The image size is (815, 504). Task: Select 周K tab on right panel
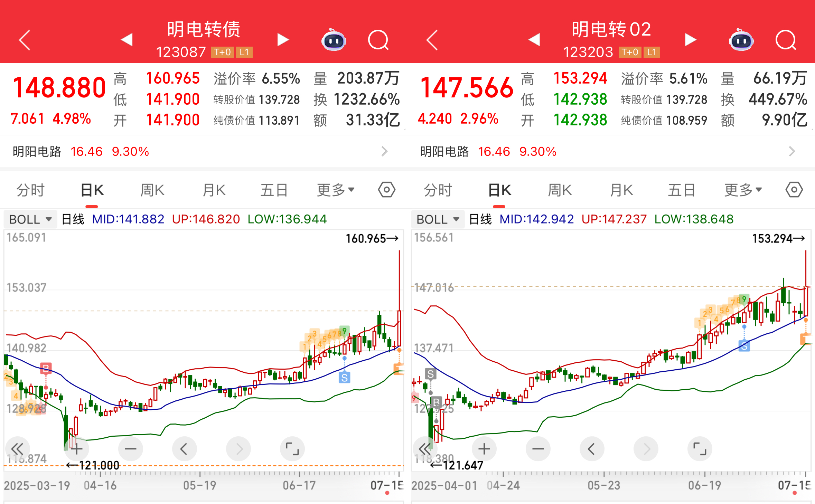point(560,190)
